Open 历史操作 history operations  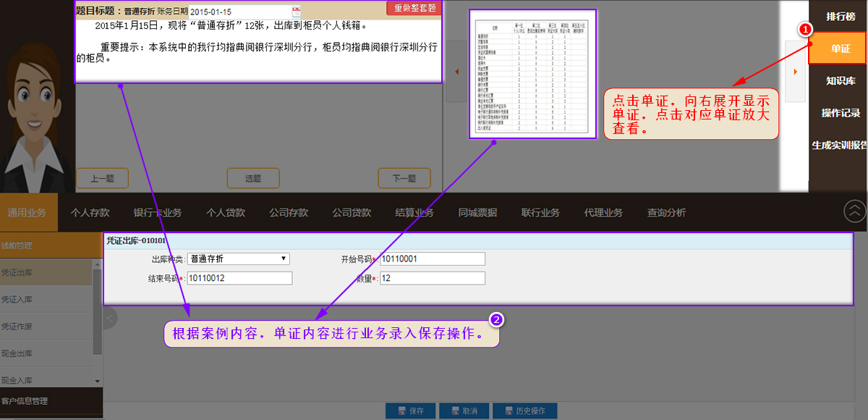point(524,411)
